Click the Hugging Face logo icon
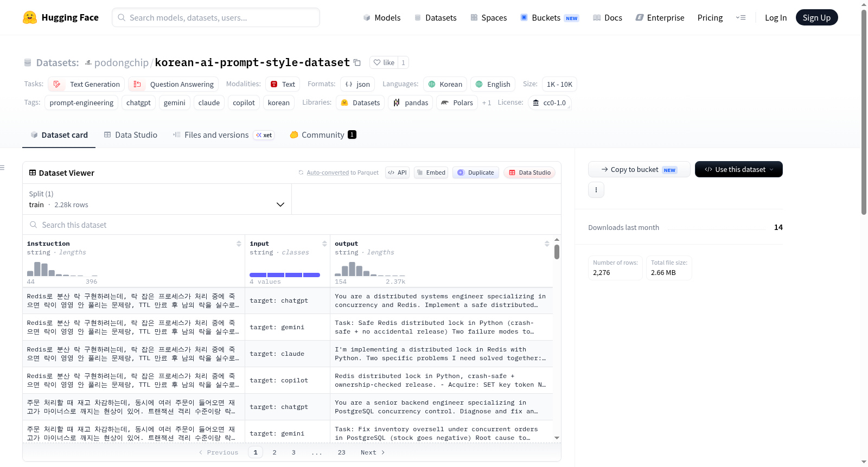868x467 pixels. point(30,17)
